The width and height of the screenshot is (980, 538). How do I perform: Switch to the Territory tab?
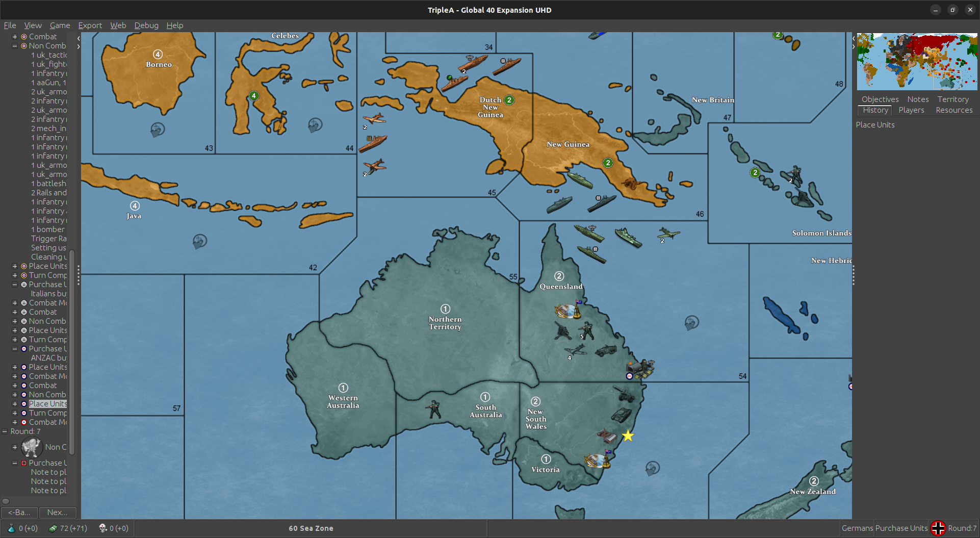coord(953,99)
